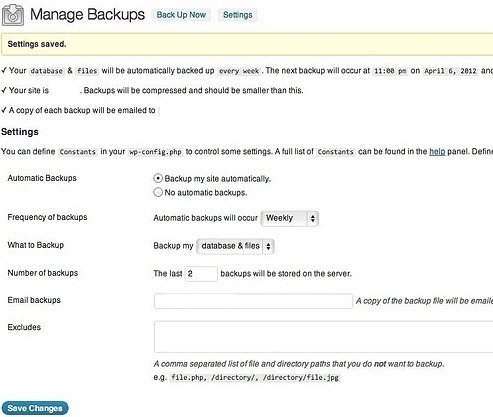This screenshot has height=417, width=493.
Task: Click the example 'file.php, /directory/' text
Action: point(255,378)
